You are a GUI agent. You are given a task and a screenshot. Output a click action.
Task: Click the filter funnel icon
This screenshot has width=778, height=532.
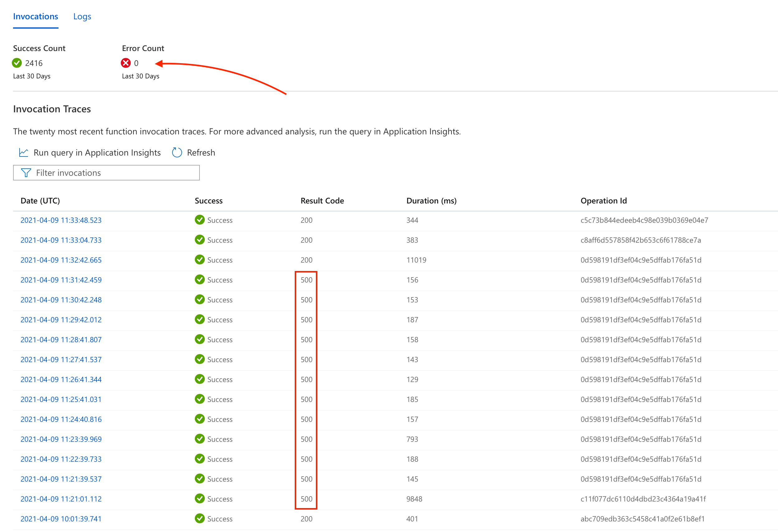tap(26, 173)
